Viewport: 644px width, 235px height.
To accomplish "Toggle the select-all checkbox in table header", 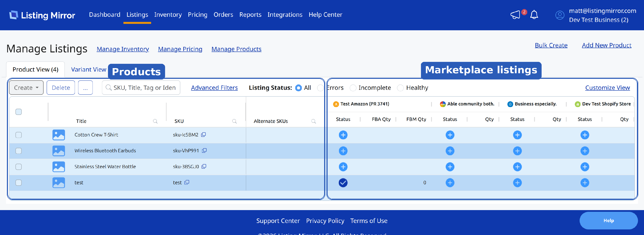I will click(x=18, y=112).
